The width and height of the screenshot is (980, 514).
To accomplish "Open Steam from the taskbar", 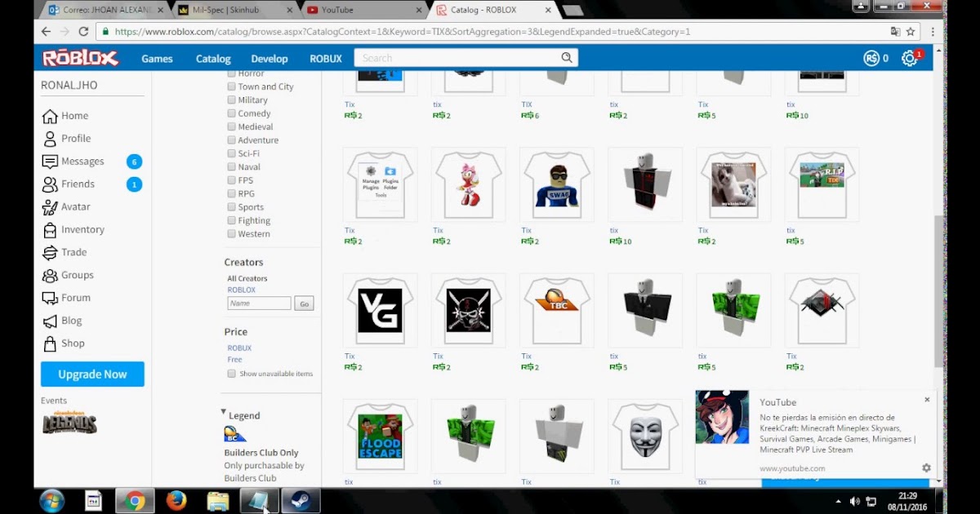I will click(301, 500).
